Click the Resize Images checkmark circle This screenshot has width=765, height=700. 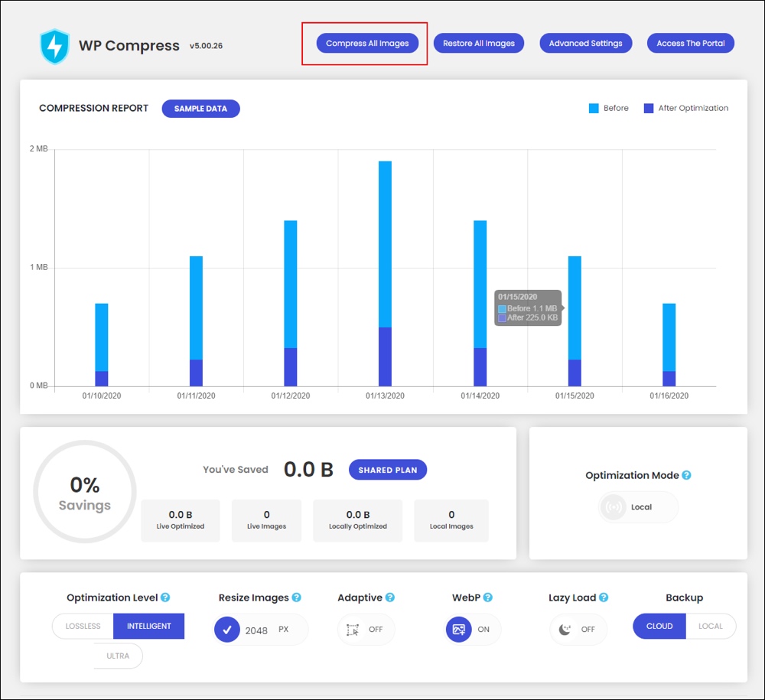[227, 630]
